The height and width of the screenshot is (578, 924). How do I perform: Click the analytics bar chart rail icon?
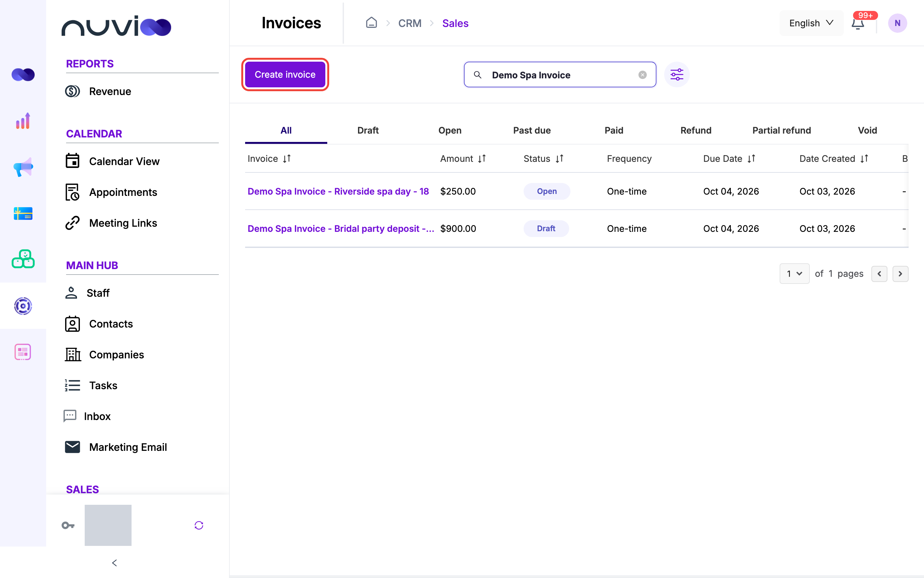click(23, 121)
